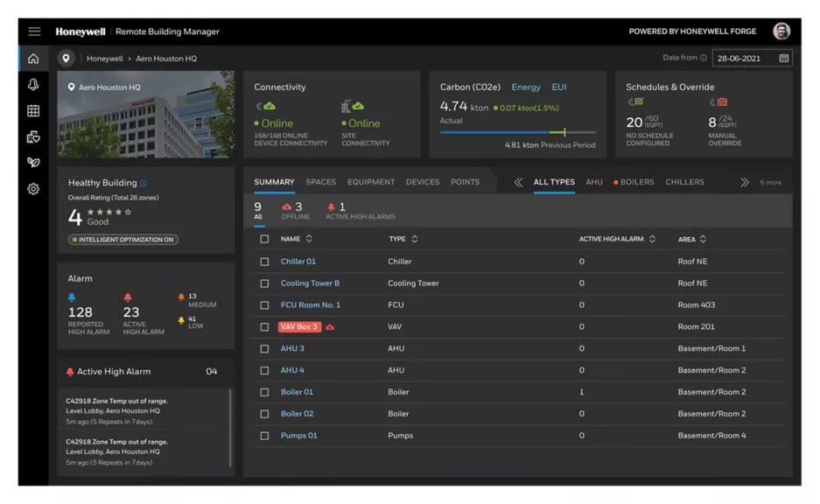820x504 pixels.
Task: Check the Boiler 01 row checkbox
Action: click(264, 392)
